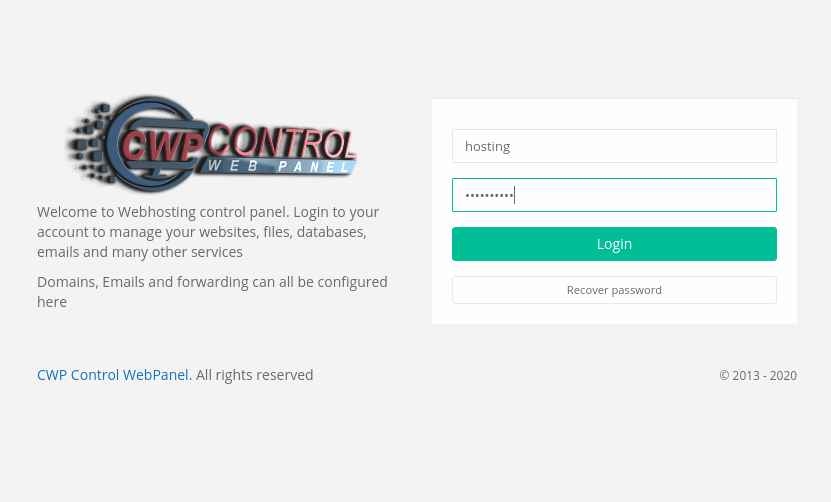Click the Welcome to Webhosting control panel paragraph
The width and height of the screenshot is (831, 502).
tap(208, 232)
